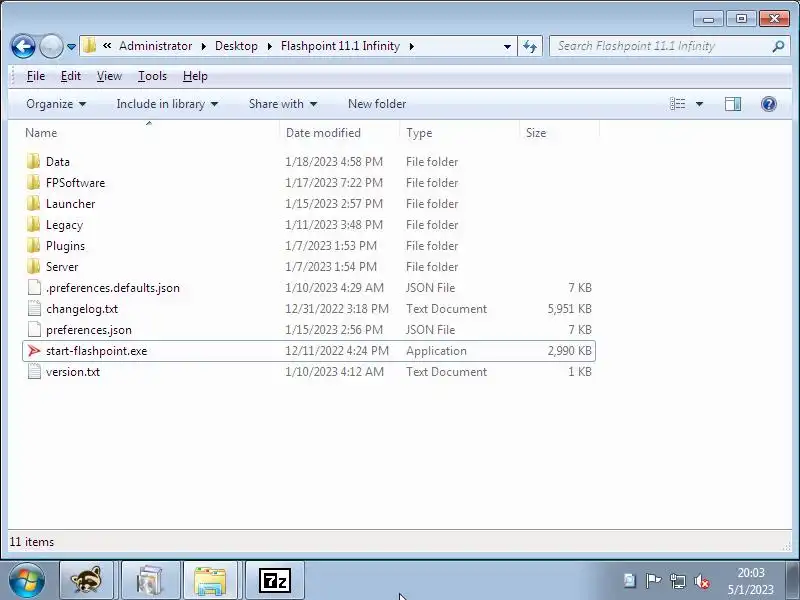Click the blue Help question mark icon

[768, 104]
